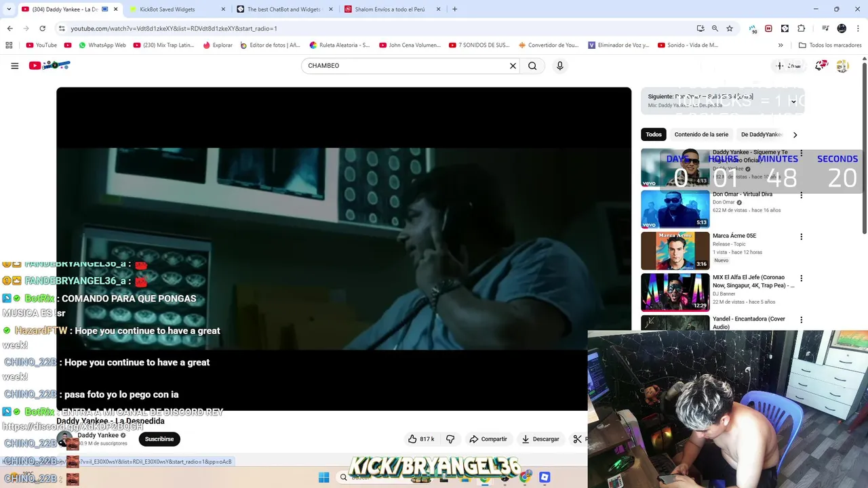Like the video with 817 k thumbs up
The image size is (868, 488).
tap(421, 439)
